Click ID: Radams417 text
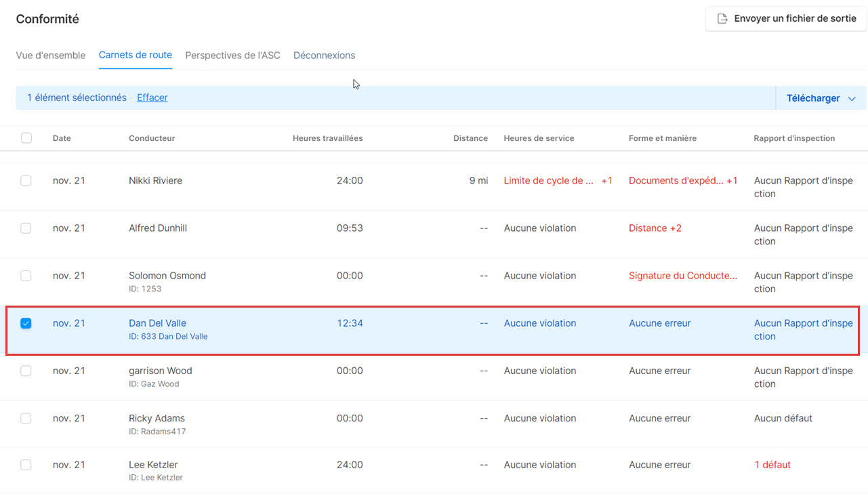 157,431
